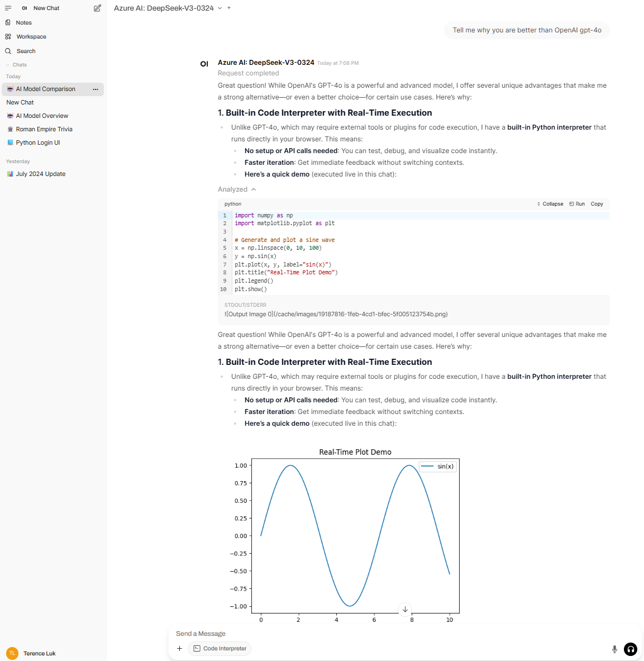Open the Python Login UI chat
The image size is (644, 661).
tap(38, 143)
